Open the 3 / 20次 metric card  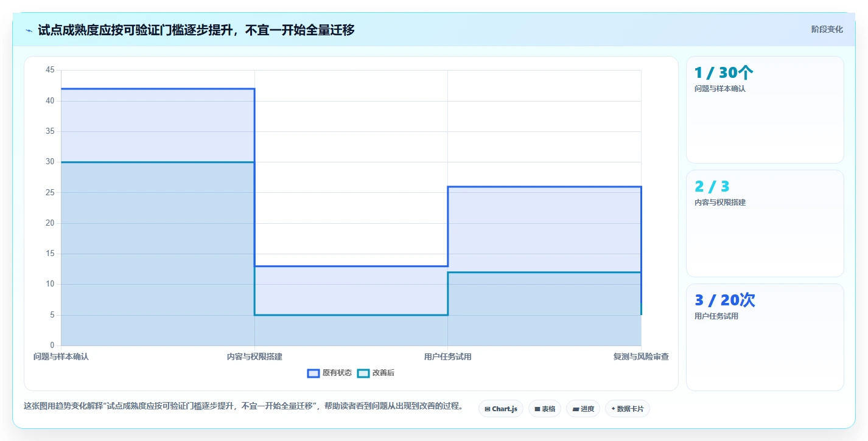(765, 337)
